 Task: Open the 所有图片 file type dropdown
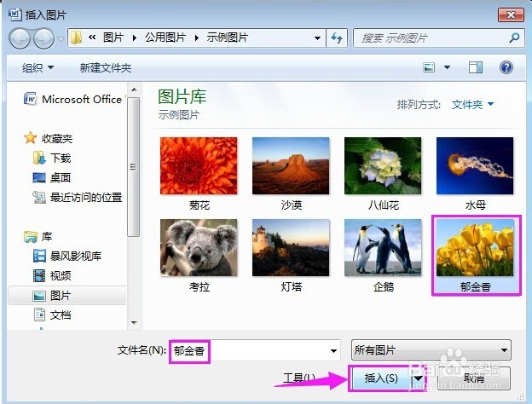[431, 349]
